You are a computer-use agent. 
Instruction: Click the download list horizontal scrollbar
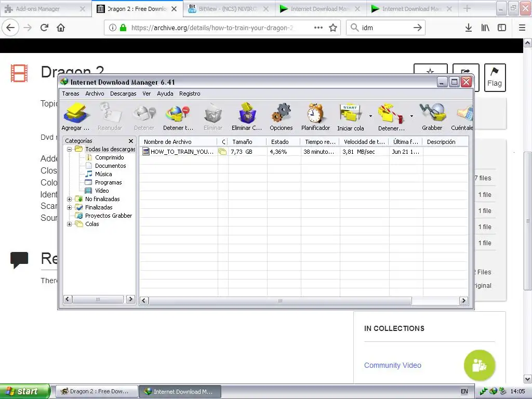pos(280,301)
